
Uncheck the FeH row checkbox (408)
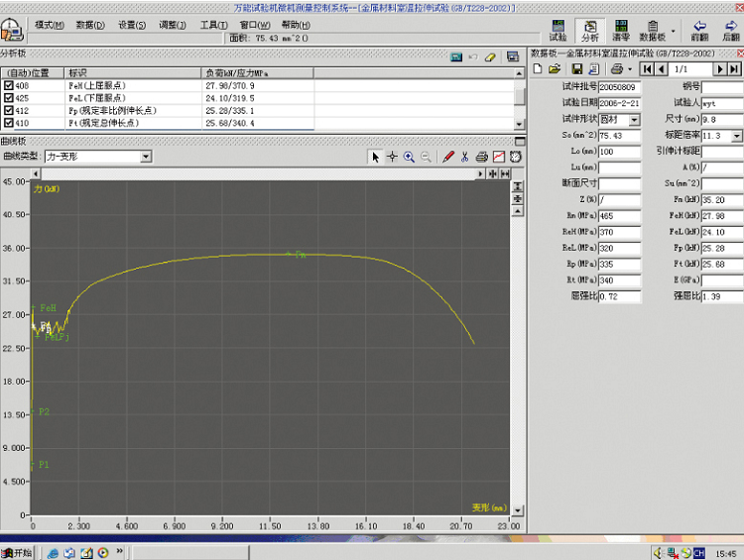click(9, 85)
